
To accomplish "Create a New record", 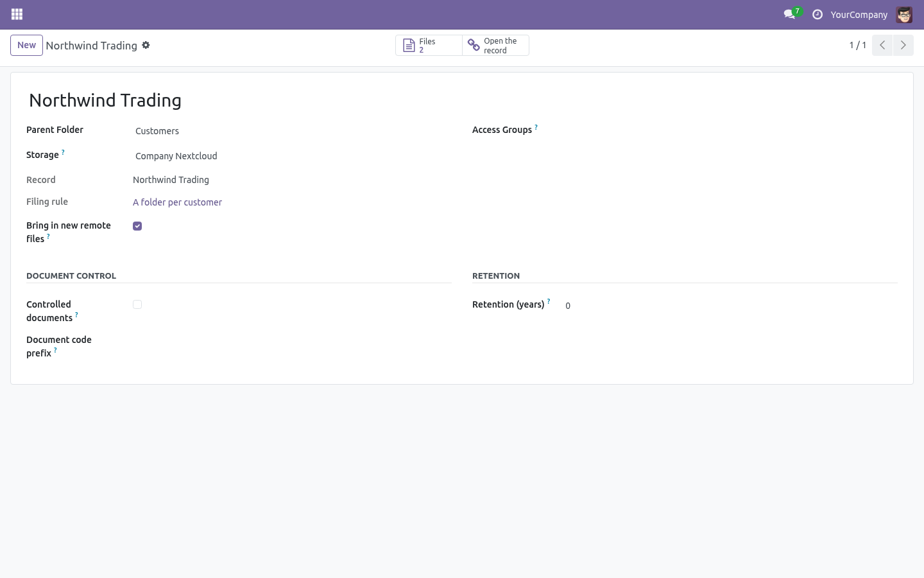I will click(26, 45).
